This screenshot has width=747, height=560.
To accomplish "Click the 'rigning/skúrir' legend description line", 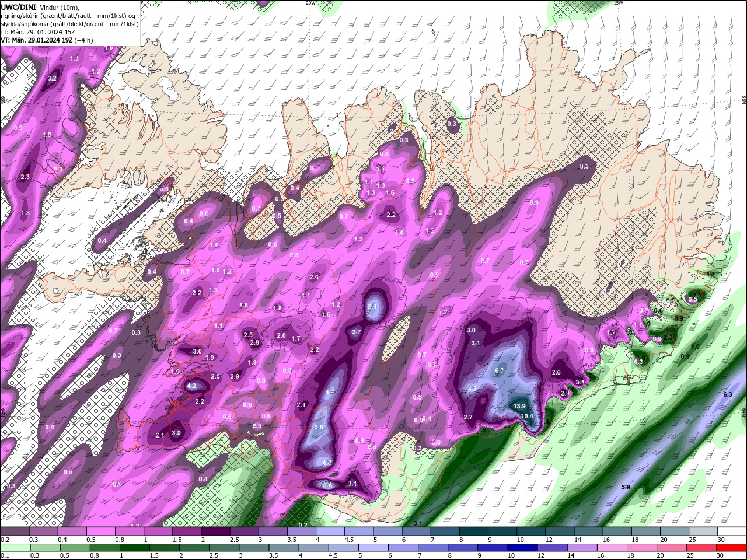I will [68, 16].
